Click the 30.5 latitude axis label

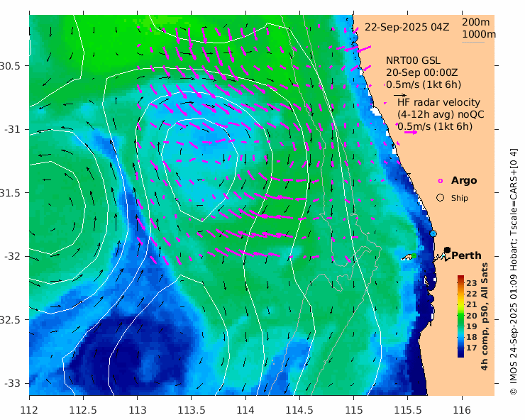click(x=10, y=66)
